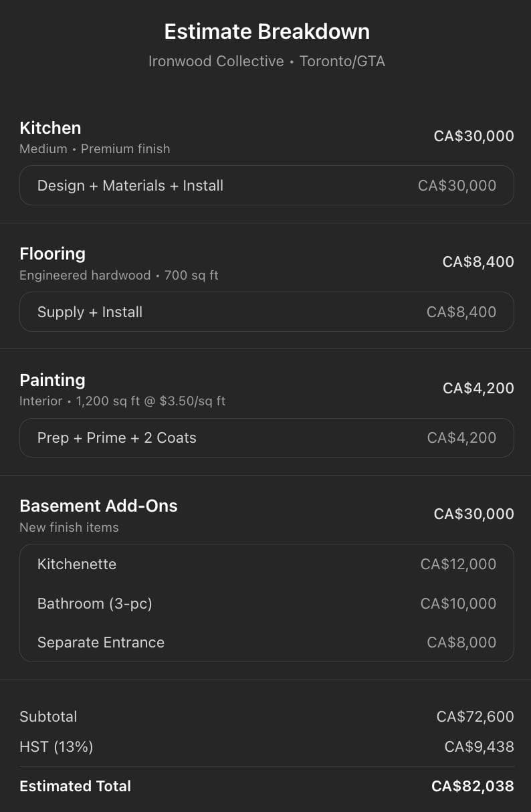The width and height of the screenshot is (531, 812).
Task: Click the Prep + Prime + 2 Coats row
Action: pyautogui.click(x=266, y=437)
